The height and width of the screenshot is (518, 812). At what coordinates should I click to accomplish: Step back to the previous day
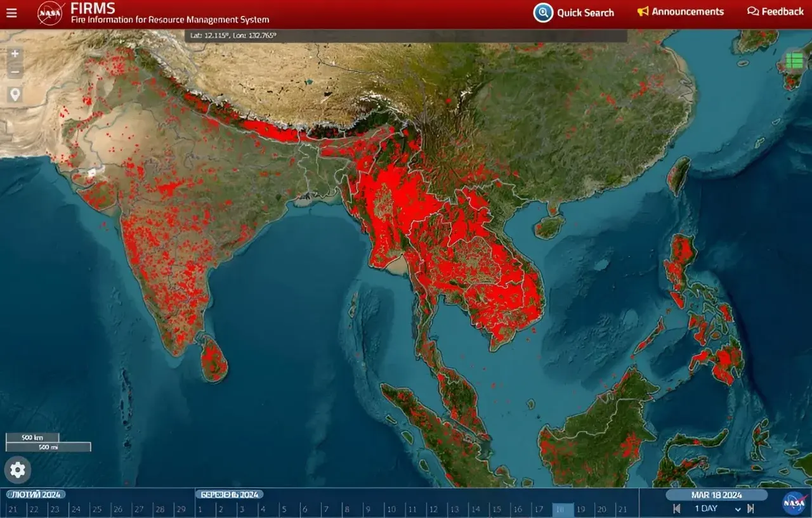677,508
